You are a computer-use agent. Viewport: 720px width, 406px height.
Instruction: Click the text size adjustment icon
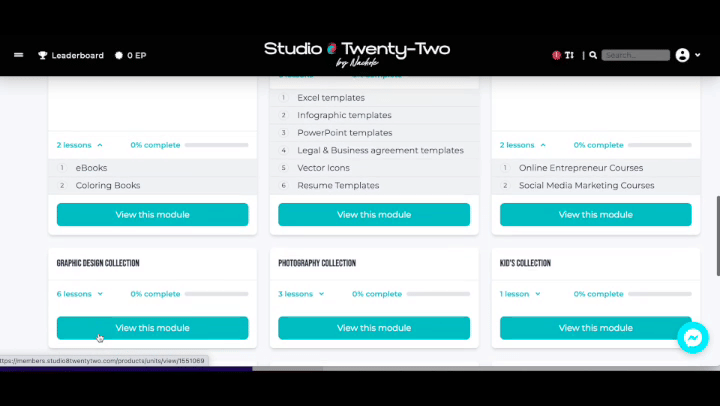569,55
